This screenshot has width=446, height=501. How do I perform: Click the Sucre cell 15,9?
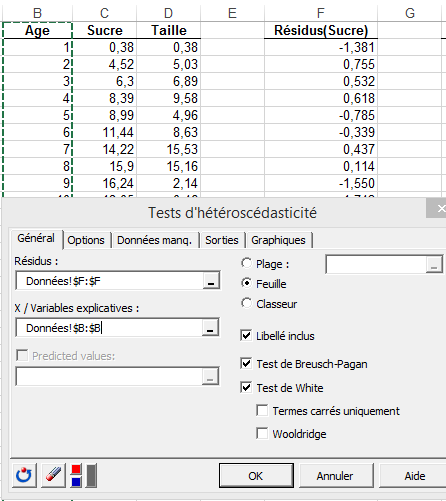(x=105, y=166)
